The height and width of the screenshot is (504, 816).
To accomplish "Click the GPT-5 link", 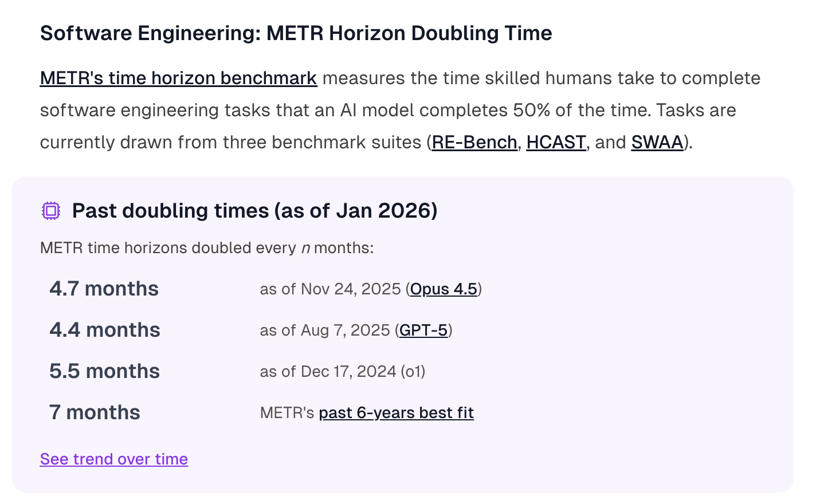I will 423,330.
